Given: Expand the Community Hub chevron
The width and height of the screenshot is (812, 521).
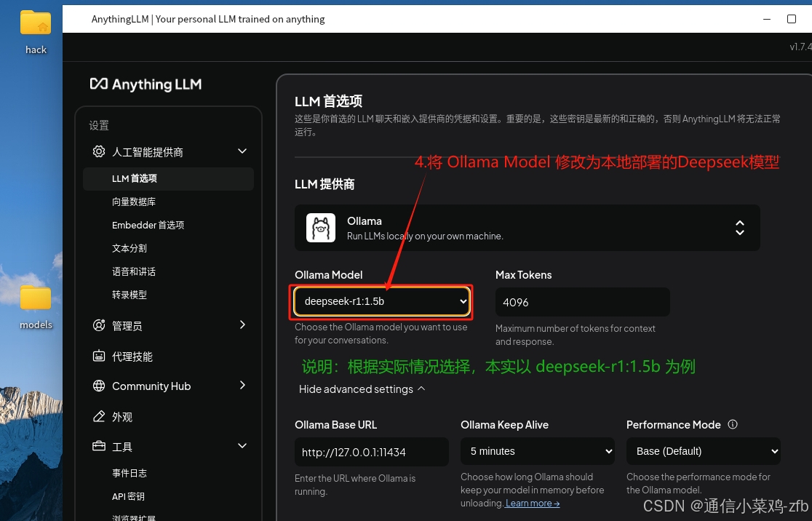Looking at the screenshot, I should click(242, 386).
